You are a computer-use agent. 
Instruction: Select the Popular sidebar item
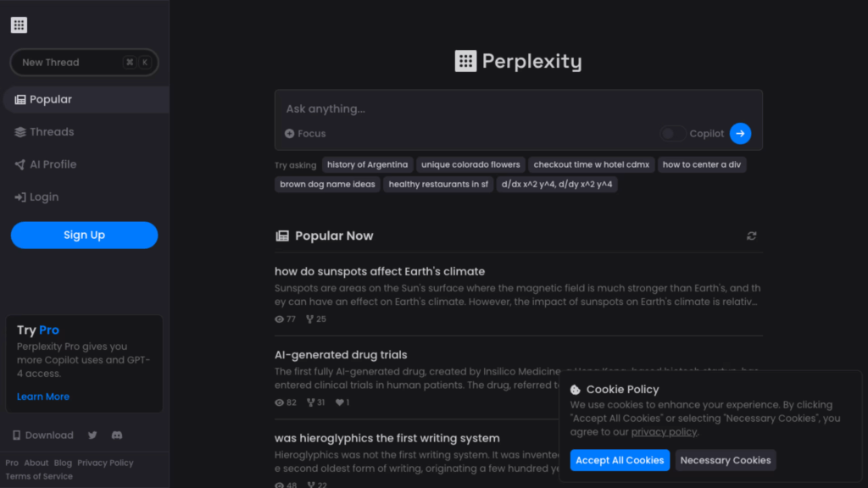[x=51, y=100]
